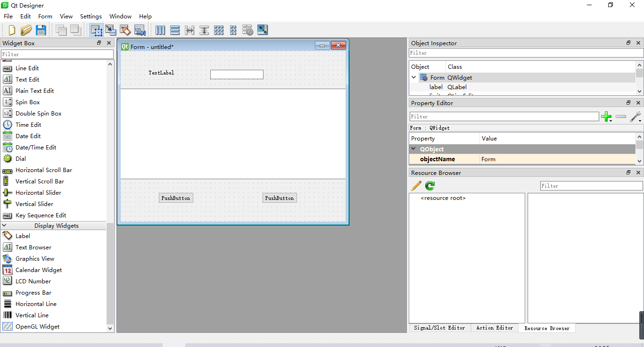Click the green Reload resources icon
The width and height of the screenshot is (644, 347).
coord(430,186)
